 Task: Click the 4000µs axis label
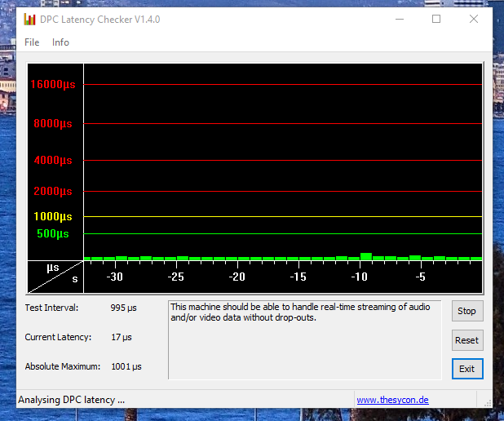[53, 160]
